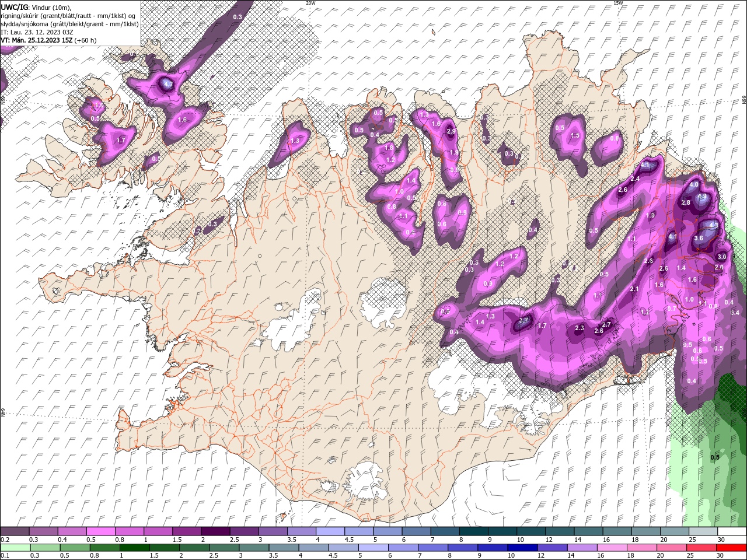Click the 2.4 snowfall value on the map
Viewport: 747px width, 560px height.
click(x=635, y=178)
